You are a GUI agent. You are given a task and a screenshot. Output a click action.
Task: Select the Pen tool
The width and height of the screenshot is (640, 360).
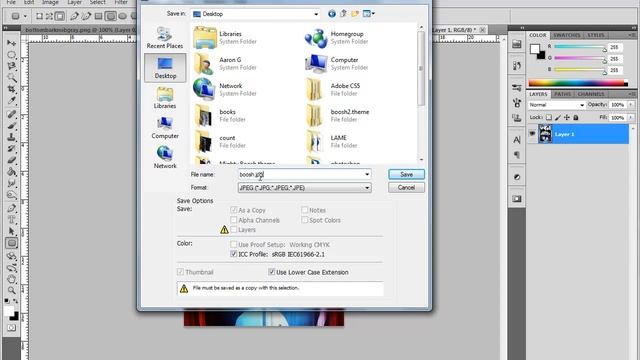coord(11,209)
